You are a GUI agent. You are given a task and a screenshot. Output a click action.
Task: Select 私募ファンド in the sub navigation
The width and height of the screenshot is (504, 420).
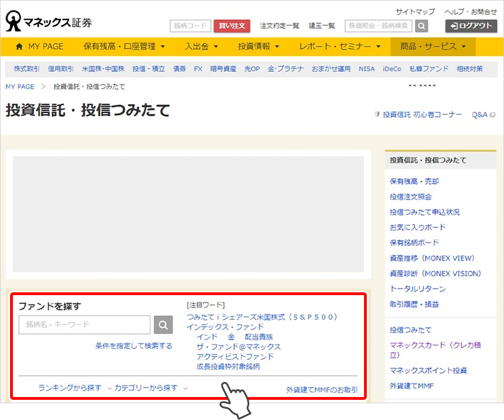pos(429,69)
